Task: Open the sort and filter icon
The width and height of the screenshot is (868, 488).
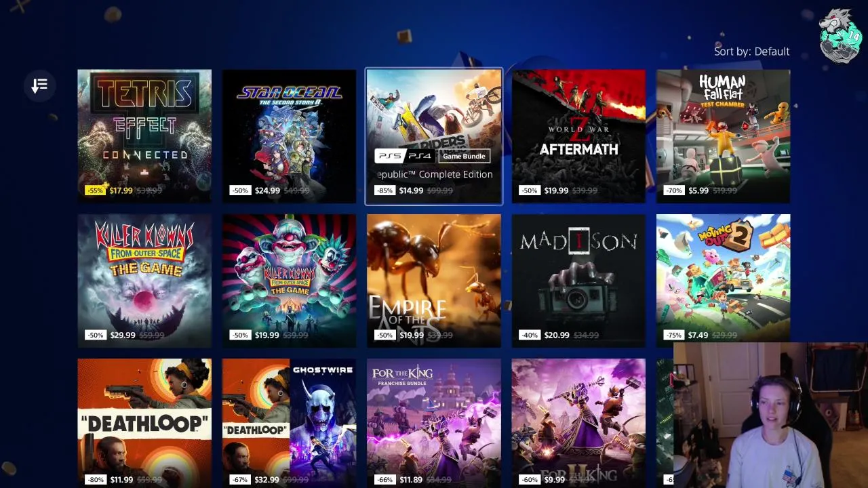Action: tap(39, 85)
